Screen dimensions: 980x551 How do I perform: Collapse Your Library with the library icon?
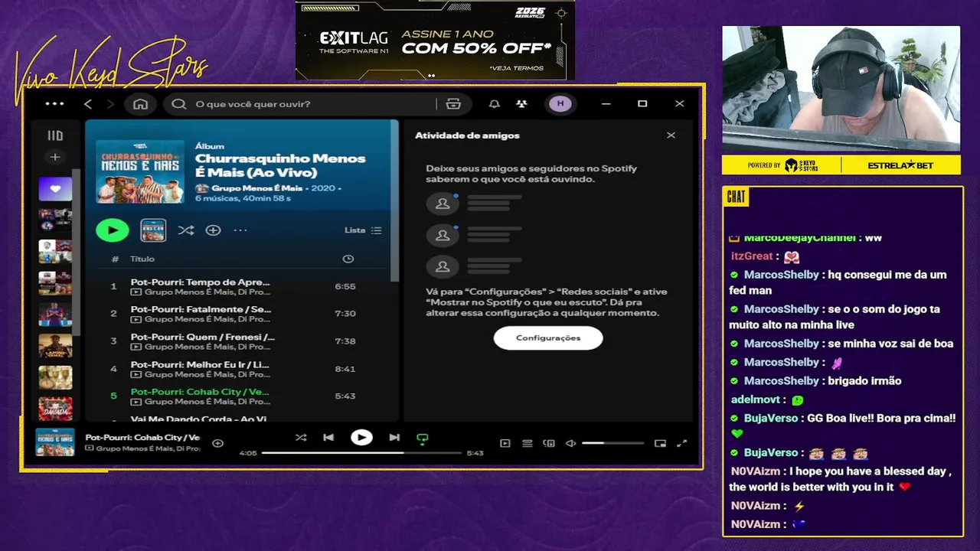(55, 135)
